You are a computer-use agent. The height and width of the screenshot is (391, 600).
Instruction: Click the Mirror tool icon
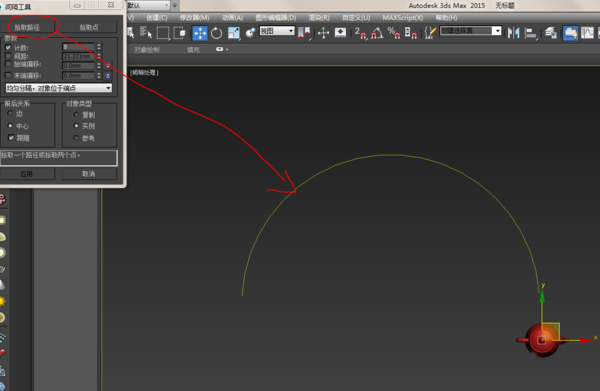[514, 33]
